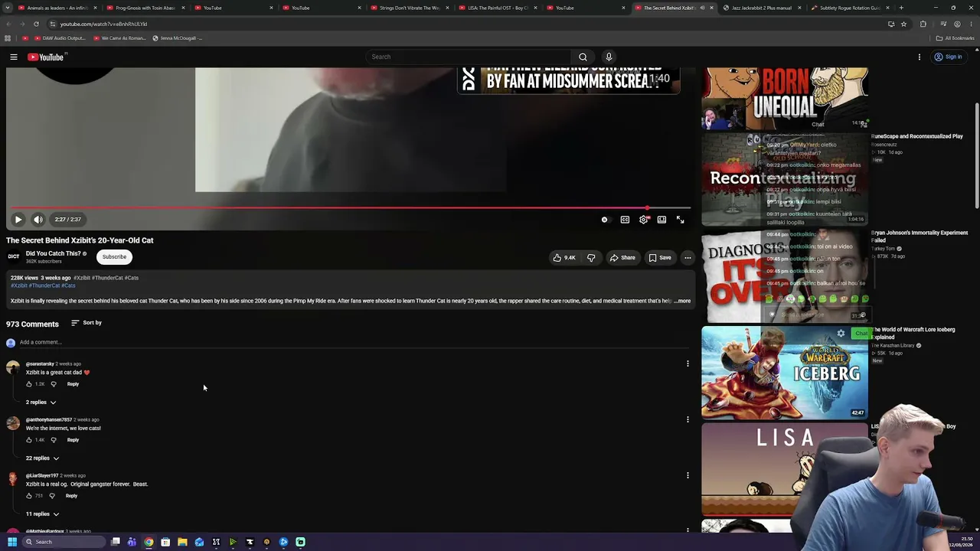Expand 11 replies under LiarSlayer197's comment
Viewport: 980px width, 551px height.
(x=42, y=514)
